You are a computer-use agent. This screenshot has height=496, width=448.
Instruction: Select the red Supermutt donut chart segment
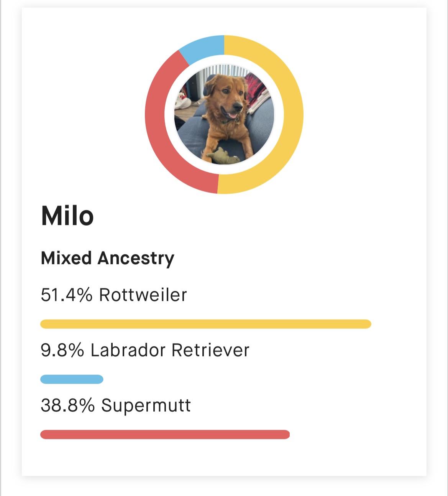tap(155, 115)
